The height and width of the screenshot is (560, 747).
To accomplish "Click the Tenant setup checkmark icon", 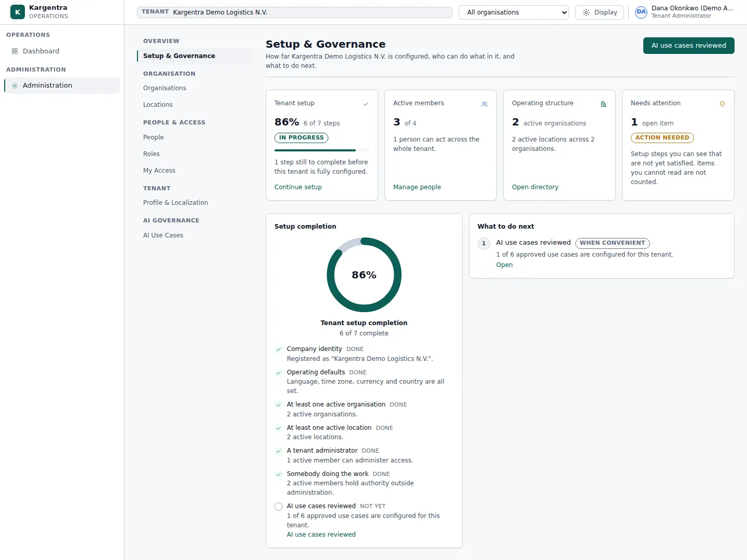I will [366, 104].
